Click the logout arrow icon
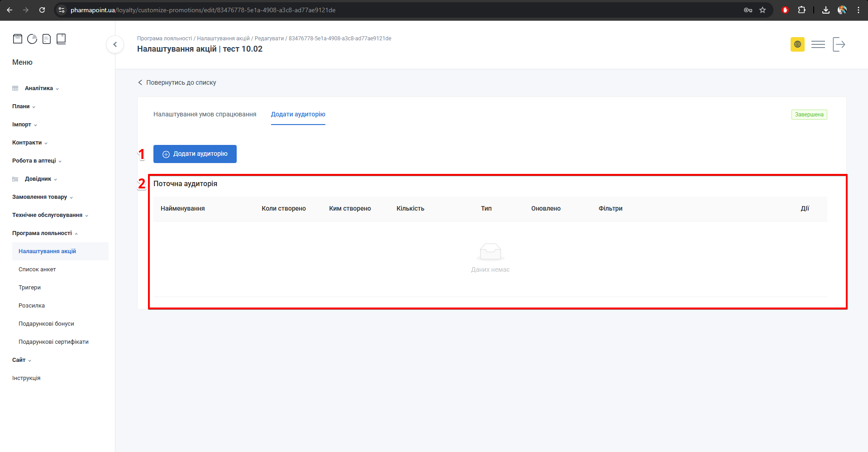 coord(839,44)
